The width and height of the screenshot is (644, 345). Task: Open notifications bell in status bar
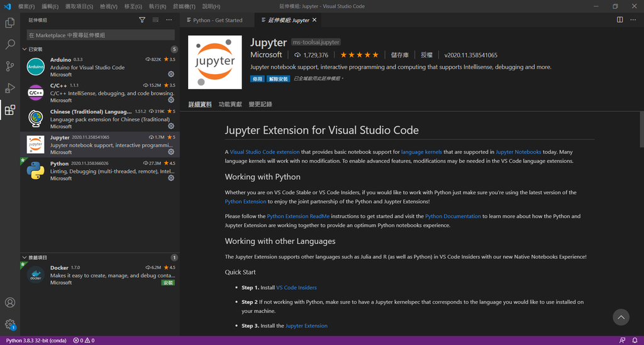tap(635, 341)
